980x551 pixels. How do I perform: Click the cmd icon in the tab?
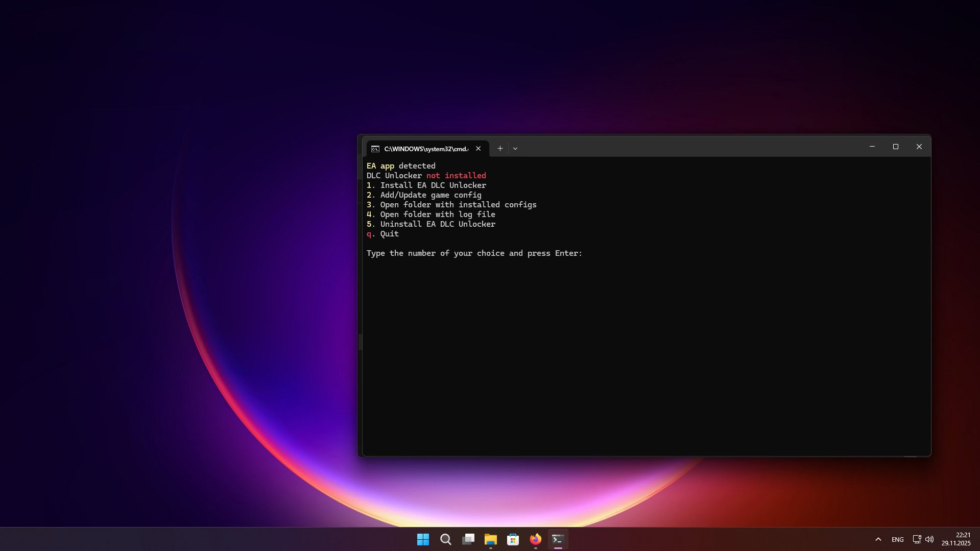(x=375, y=149)
